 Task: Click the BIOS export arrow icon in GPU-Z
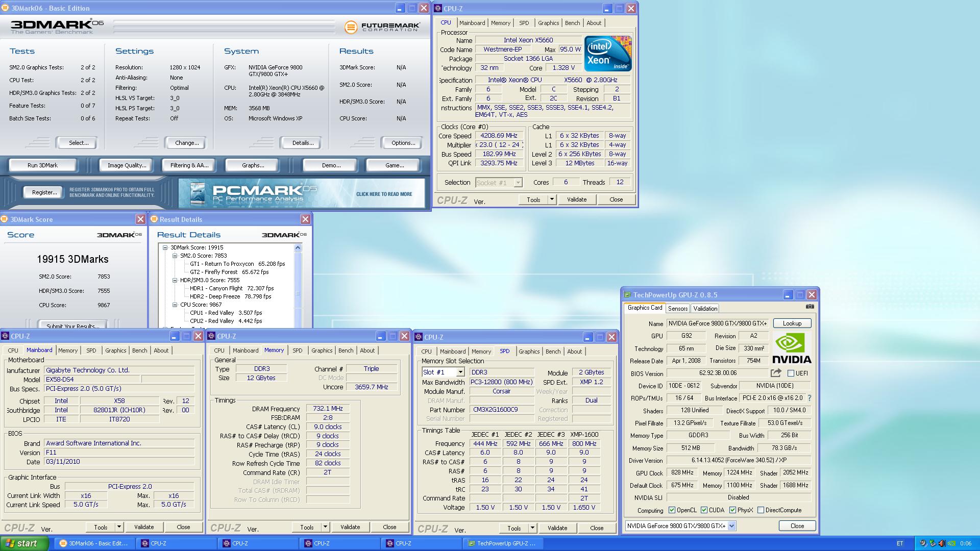(776, 373)
